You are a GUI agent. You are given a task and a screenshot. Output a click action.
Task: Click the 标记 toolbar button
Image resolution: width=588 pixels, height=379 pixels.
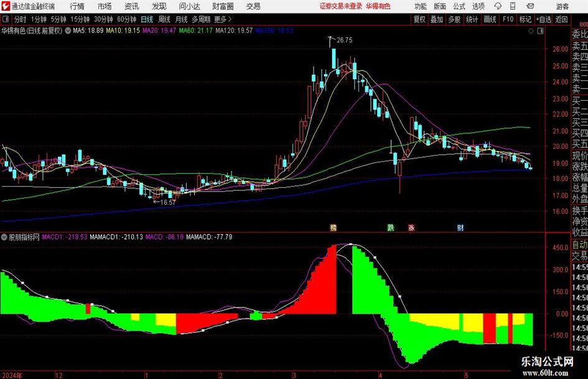click(x=525, y=19)
